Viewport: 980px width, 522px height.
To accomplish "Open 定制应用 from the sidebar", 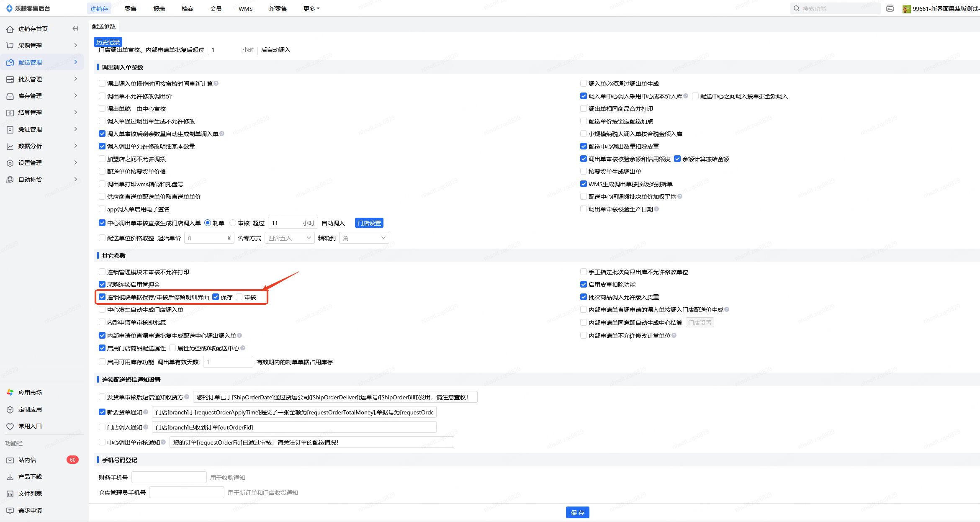I will pos(30,409).
